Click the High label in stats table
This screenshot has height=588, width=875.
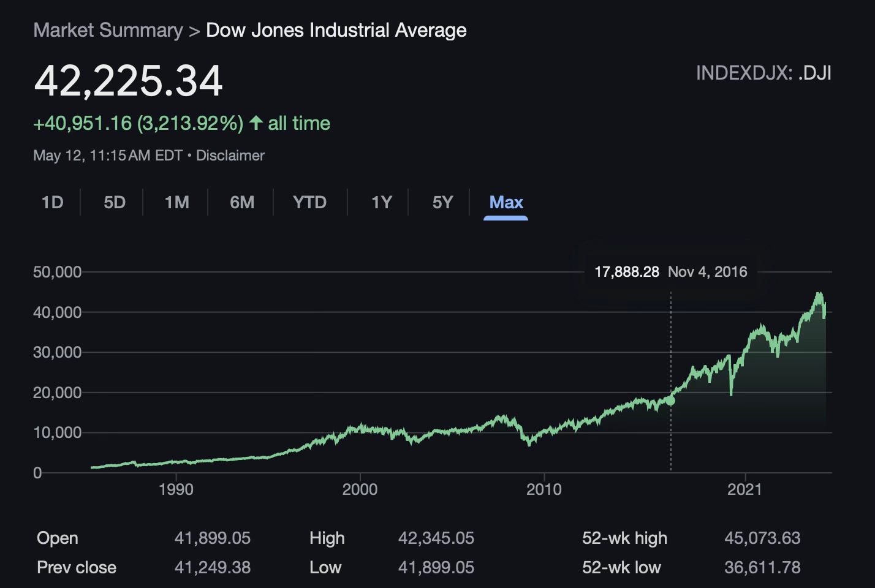coord(327,538)
